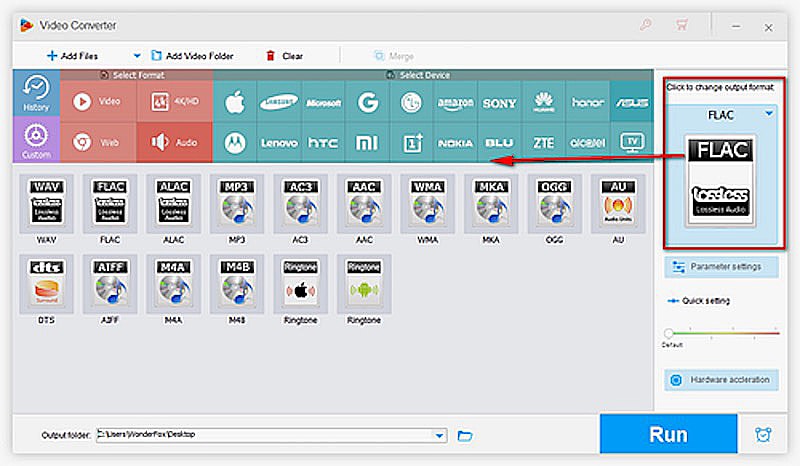Choose the OGG audio format
This screenshot has width=800, height=466.
(555, 204)
